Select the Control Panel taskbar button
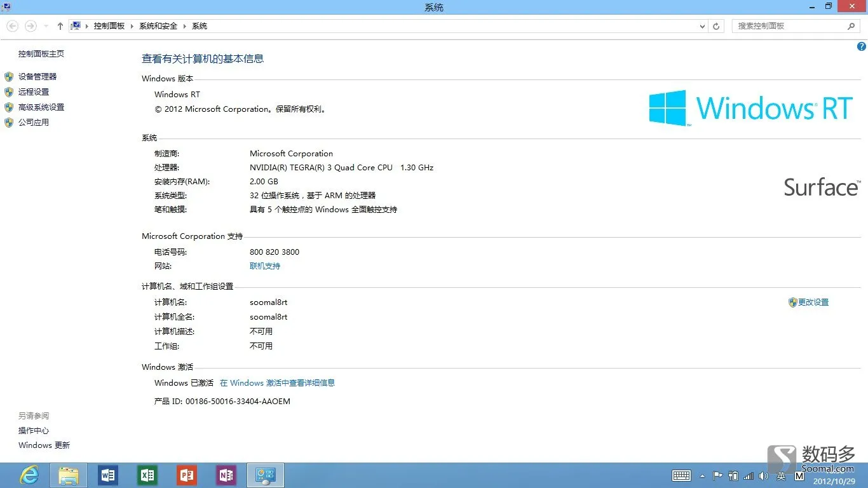This screenshot has width=868, height=488. pyautogui.click(x=266, y=475)
